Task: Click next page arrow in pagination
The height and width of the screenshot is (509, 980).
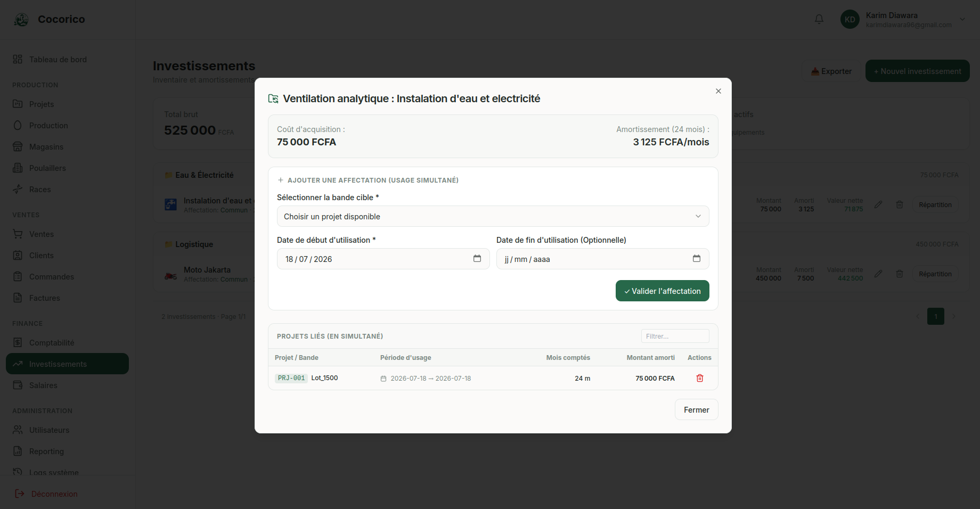Action: [x=954, y=316]
